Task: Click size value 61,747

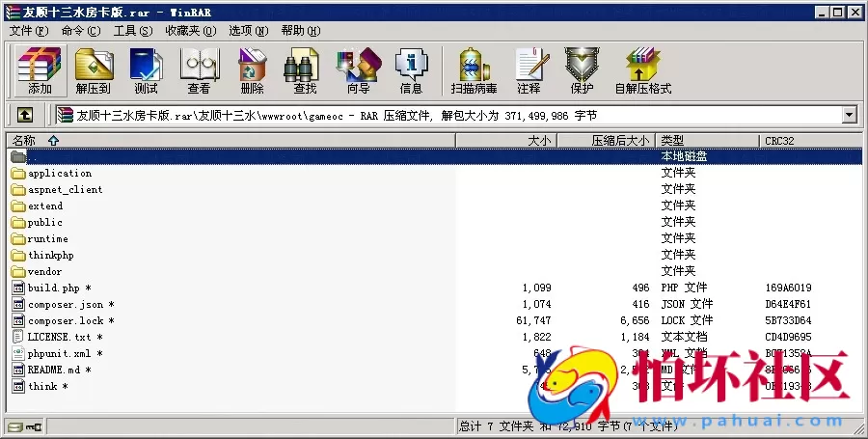Action: [533, 320]
